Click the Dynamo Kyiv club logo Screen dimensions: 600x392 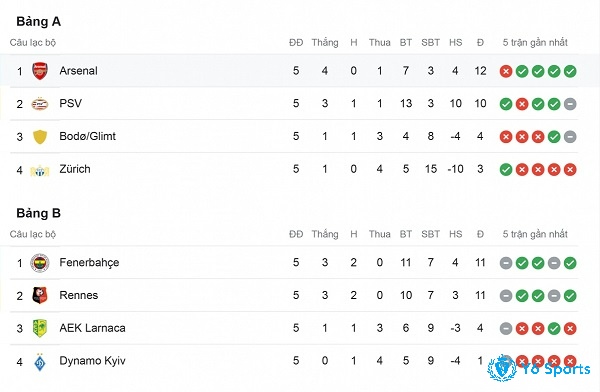pos(40,362)
